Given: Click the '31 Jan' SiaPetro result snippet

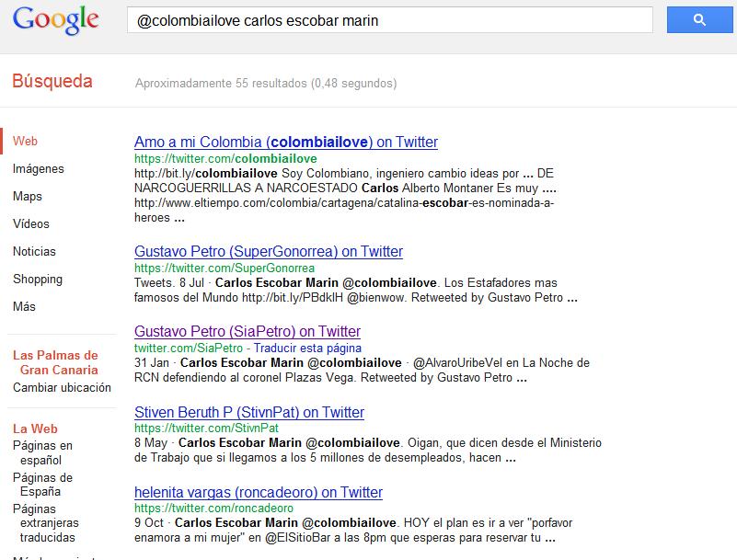Looking at the screenshot, I should [x=362, y=371].
